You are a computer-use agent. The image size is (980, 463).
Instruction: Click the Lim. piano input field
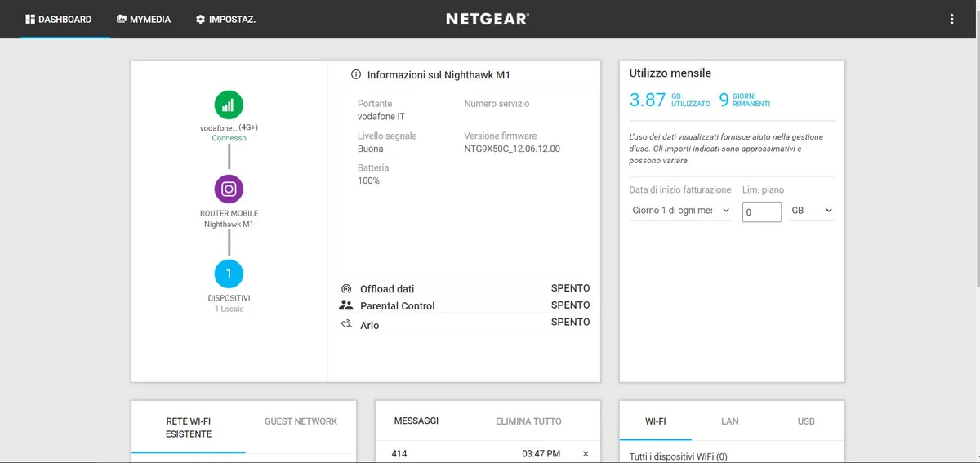coord(762,211)
